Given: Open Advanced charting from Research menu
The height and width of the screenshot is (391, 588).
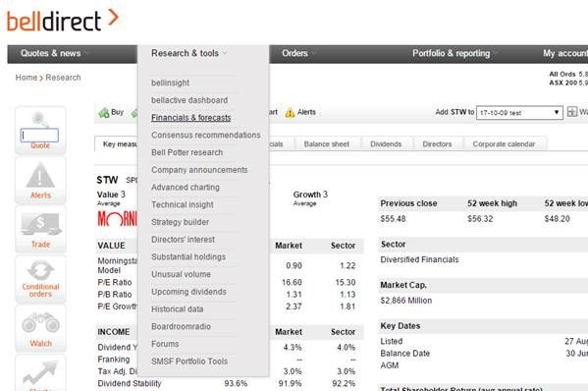Looking at the screenshot, I should pyautogui.click(x=186, y=188).
